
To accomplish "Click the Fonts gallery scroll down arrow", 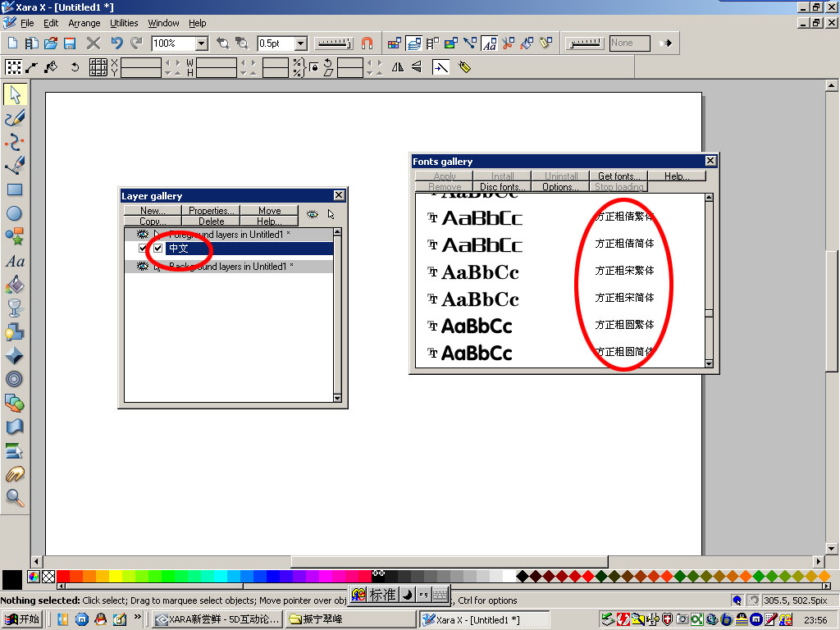I will tap(709, 363).
